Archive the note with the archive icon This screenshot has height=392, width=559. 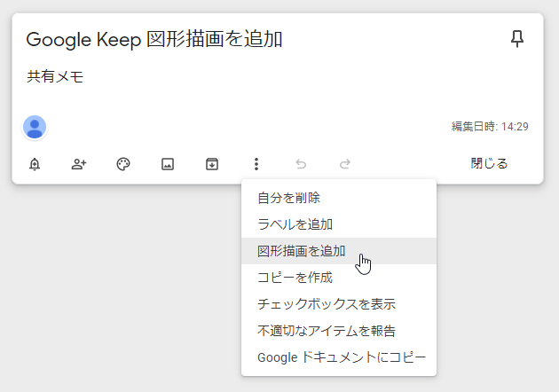point(212,164)
